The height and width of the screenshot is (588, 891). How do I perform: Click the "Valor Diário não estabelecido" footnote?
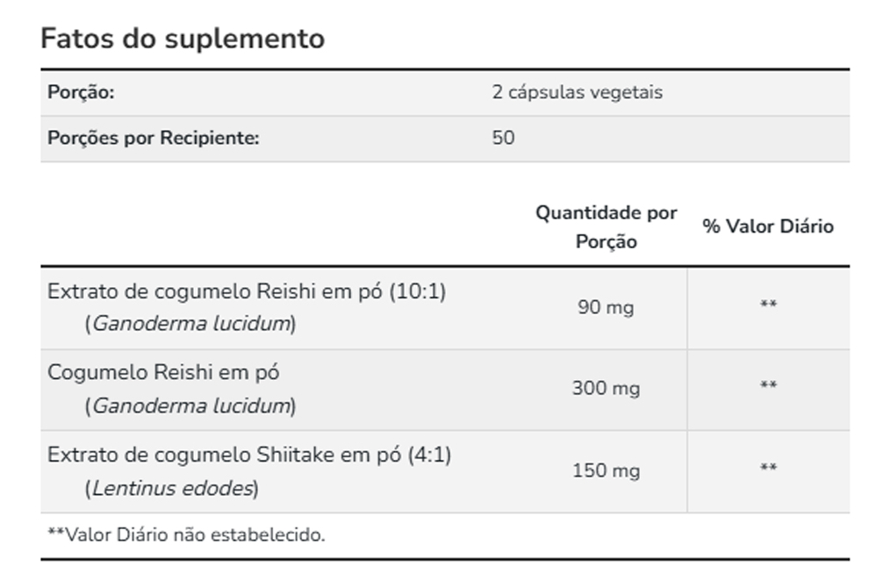point(185,534)
